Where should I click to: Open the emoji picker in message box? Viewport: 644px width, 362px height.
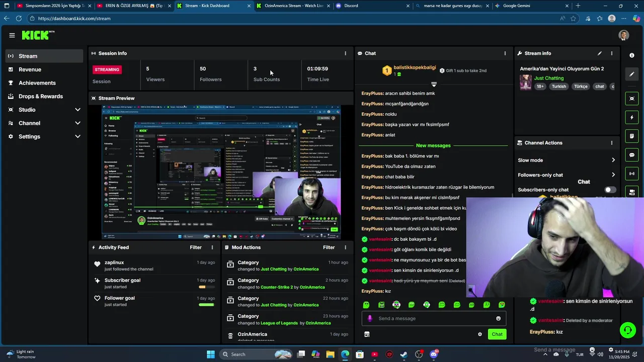click(x=499, y=318)
